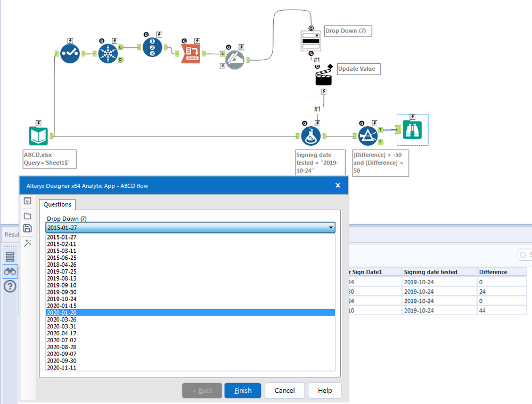Click the Auto Field tool on canvas
Viewport: 532px width, 404px height.
click(70, 53)
